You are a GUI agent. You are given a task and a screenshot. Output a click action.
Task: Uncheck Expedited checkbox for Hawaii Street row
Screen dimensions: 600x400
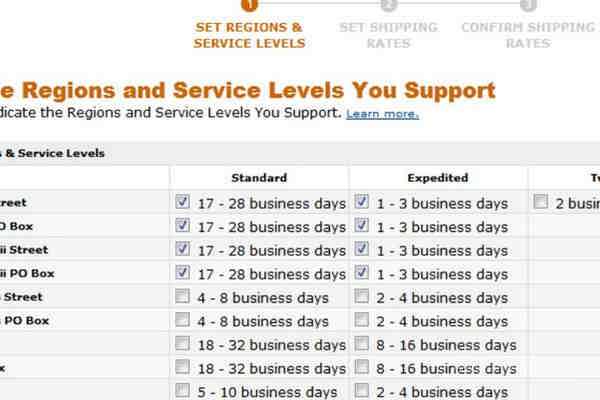click(362, 249)
